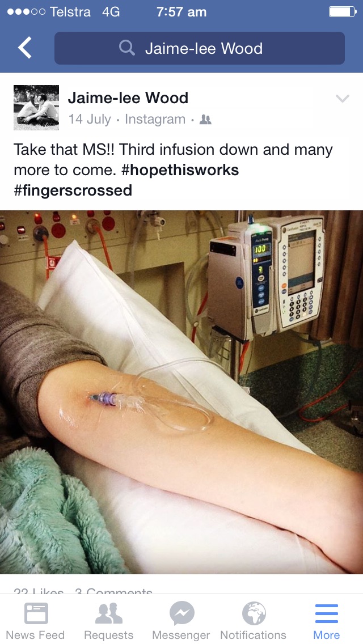The height and width of the screenshot is (644, 363).
Task: Open the More hamburger menu icon
Action: click(326, 613)
